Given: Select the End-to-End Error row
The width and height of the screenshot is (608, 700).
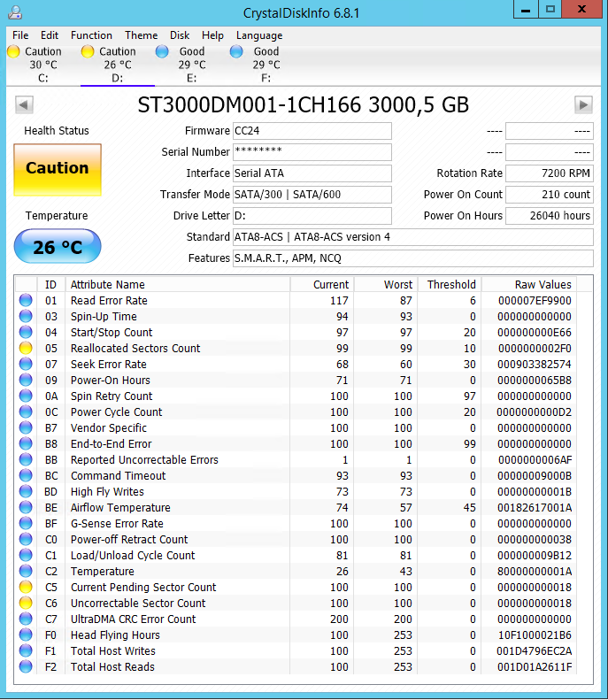Looking at the screenshot, I should (296, 443).
